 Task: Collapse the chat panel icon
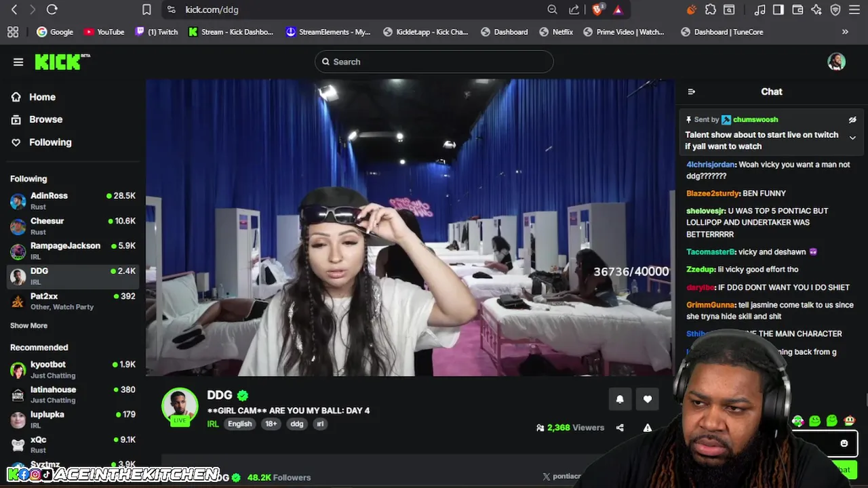tap(691, 91)
